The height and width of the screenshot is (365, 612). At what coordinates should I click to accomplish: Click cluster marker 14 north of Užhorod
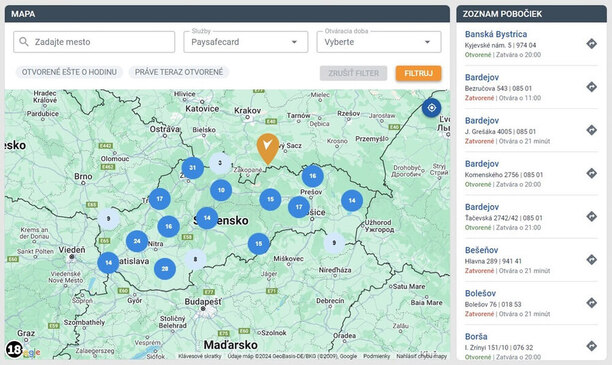(352, 201)
